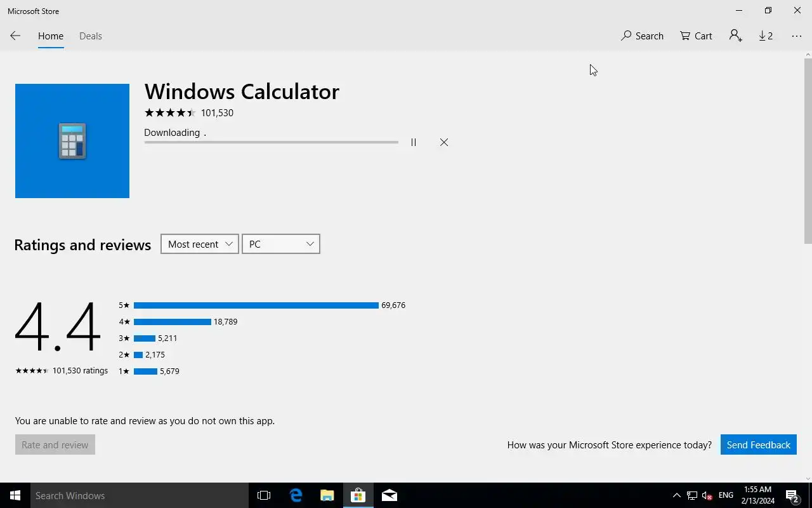Click the ENG language indicator

click(x=726, y=495)
